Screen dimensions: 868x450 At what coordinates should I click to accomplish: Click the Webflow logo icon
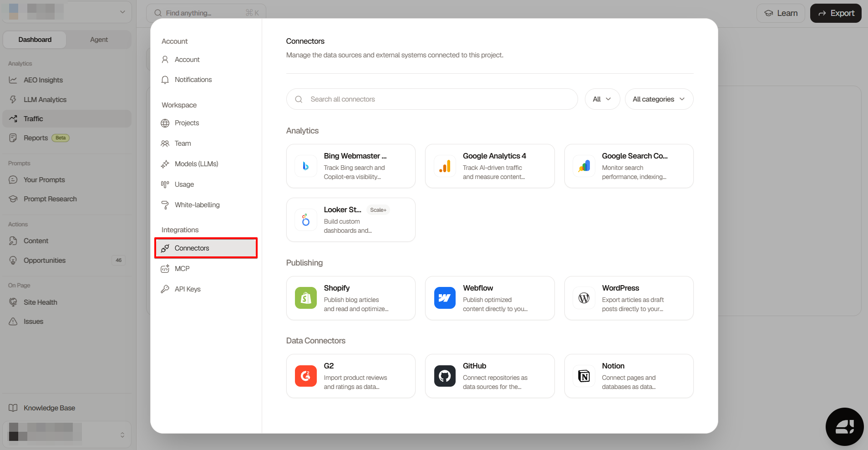point(445,298)
